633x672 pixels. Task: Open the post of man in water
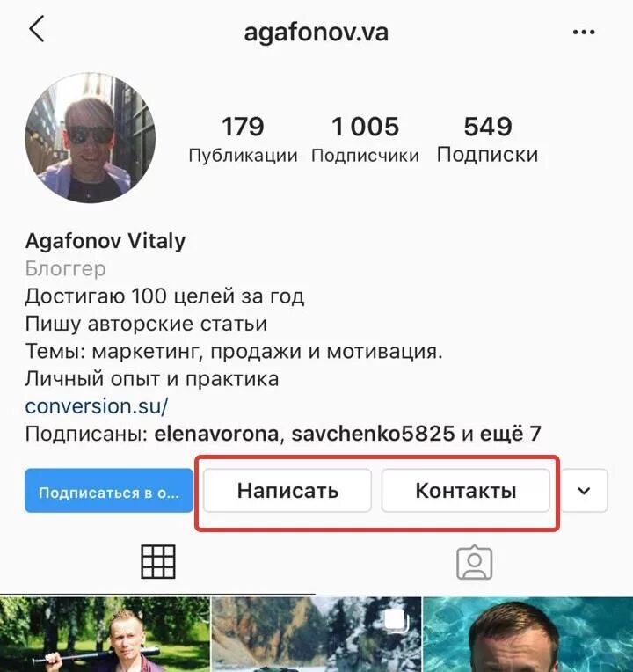(528, 634)
